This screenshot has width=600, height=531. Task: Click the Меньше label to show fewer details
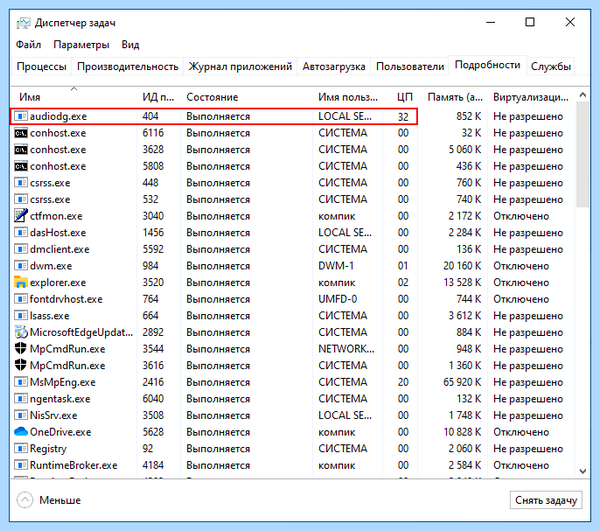(x=60, y=500)
